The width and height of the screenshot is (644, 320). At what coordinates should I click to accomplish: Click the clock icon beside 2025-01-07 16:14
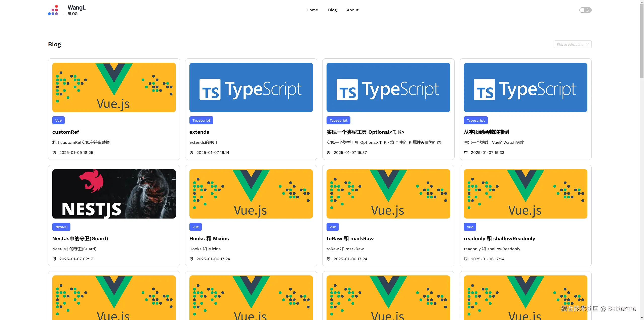(191, 153)
